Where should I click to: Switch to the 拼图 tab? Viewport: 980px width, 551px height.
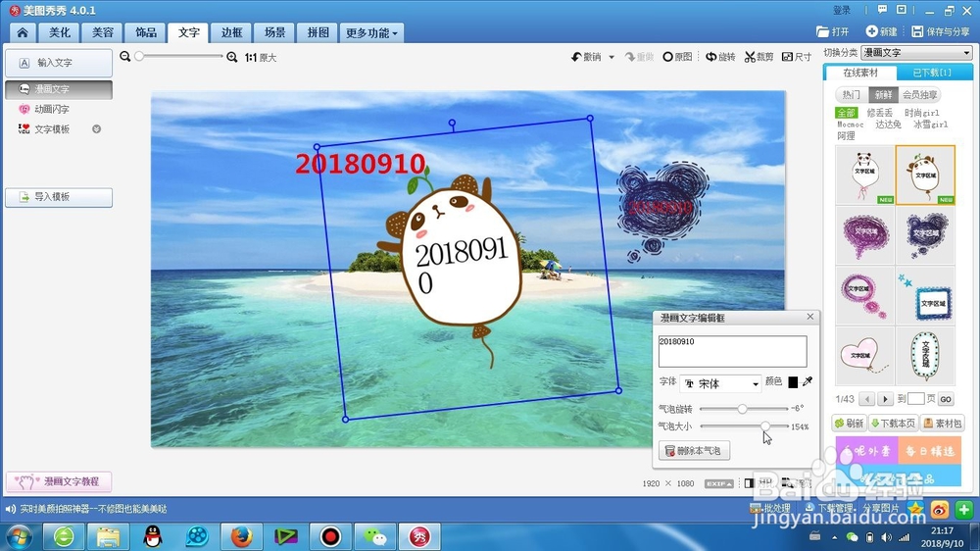point(318,32)
